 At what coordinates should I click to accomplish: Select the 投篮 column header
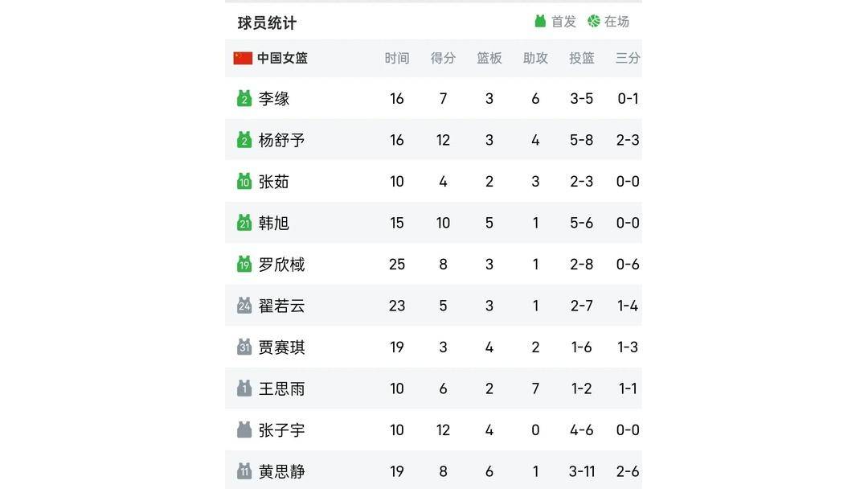(582, 58)
